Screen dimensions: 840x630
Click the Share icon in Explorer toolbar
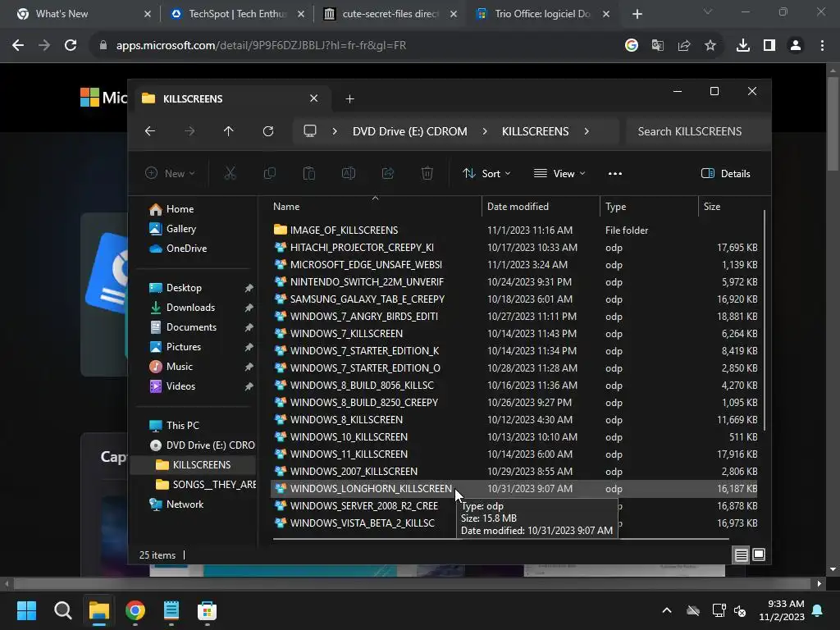point(388,173)
